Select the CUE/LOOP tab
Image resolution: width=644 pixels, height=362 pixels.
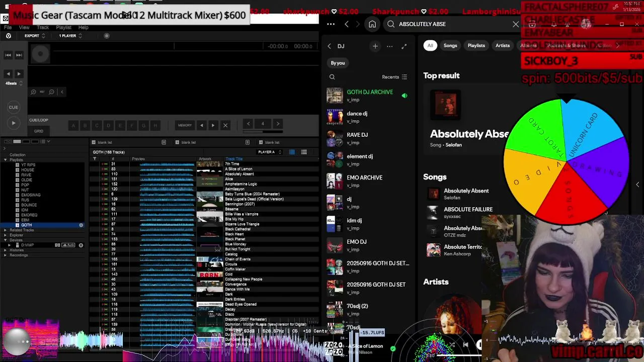click(39, 120)
